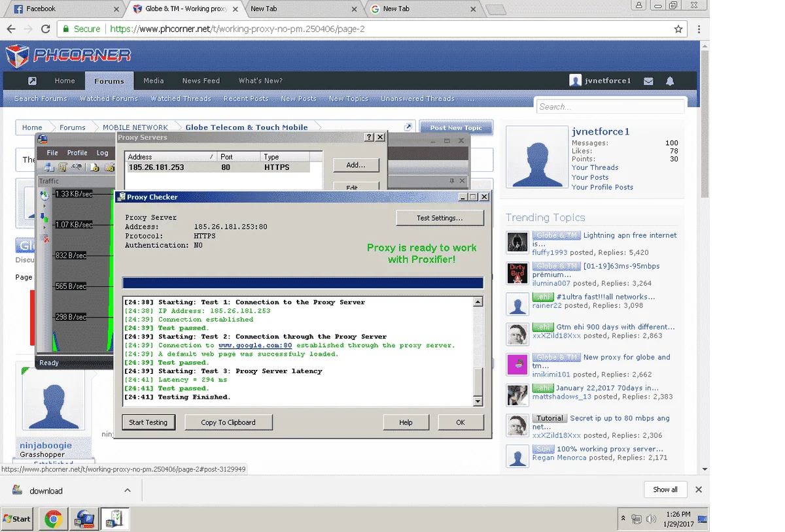785x532 pixels.
Task: Open Your Threads link in profile panel
Action: click(x=595, y=167)
